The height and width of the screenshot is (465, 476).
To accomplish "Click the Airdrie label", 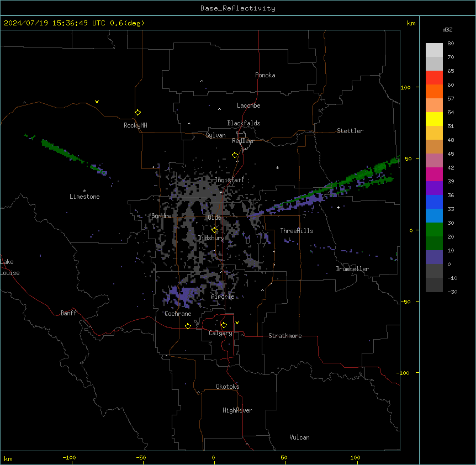I will tap(223, 297).
